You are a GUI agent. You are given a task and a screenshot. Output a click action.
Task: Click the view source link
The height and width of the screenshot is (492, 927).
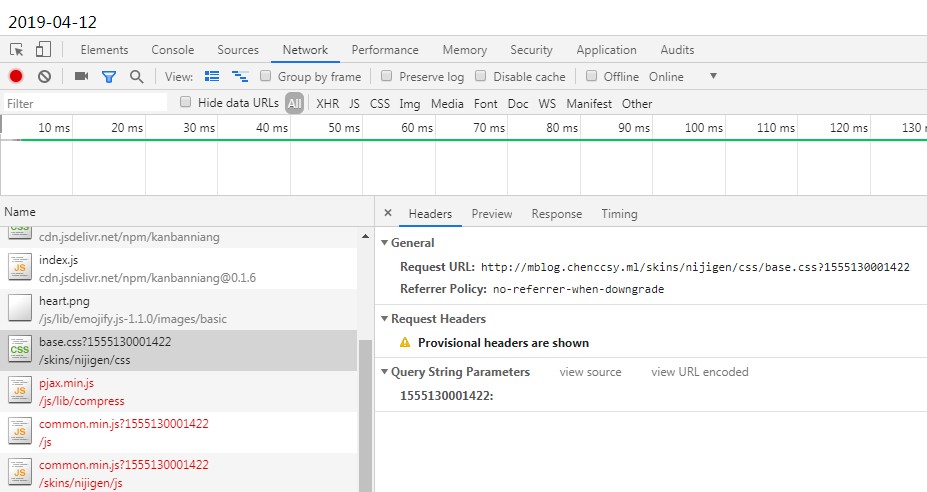590,372
